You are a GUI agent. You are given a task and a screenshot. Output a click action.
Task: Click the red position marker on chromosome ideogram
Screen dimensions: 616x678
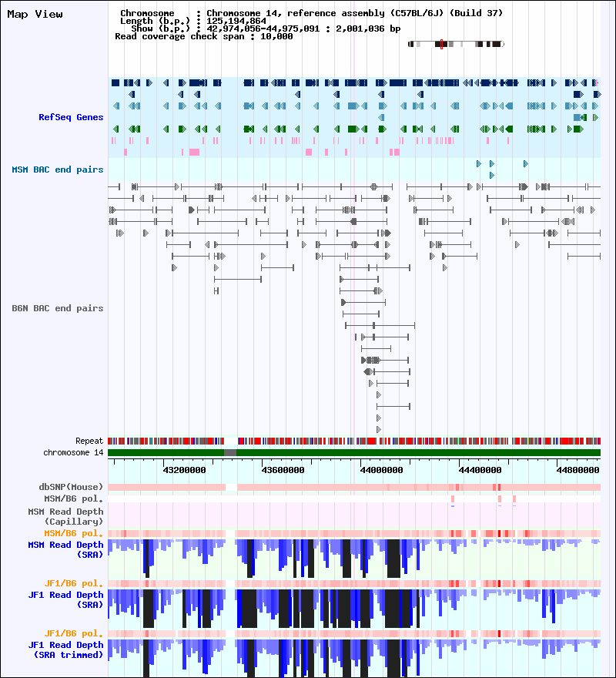coord(441,44)
